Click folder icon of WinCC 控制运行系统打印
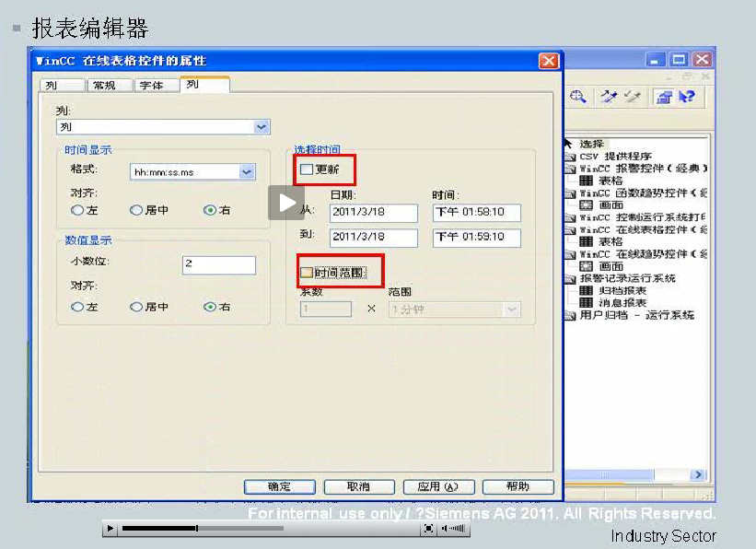Viewport: 756px width, 549px height. pos(570,217)
